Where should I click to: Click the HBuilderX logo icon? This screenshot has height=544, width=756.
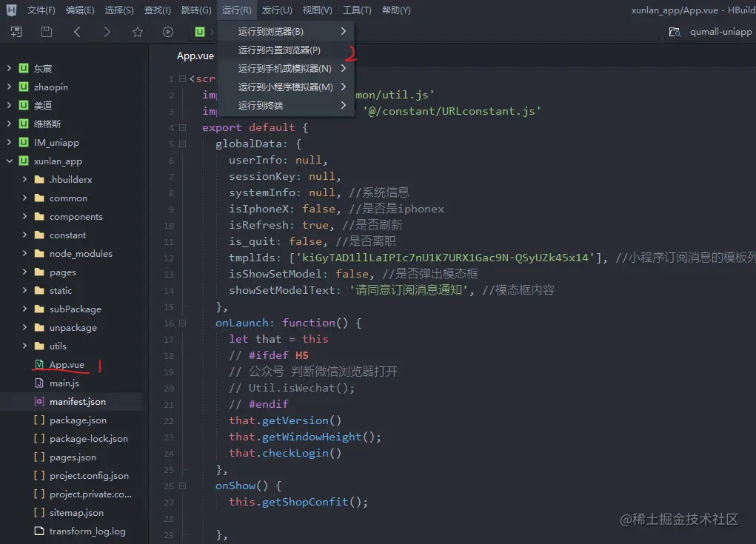click(x=11, y=10)
